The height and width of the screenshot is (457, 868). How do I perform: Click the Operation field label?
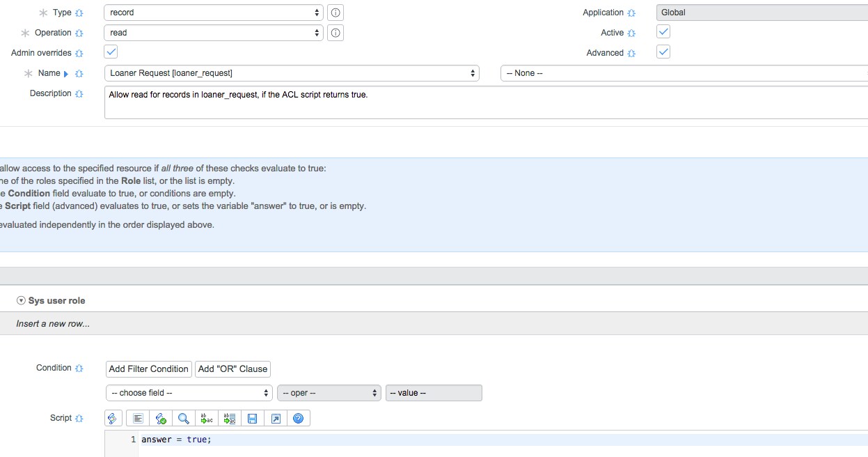(x=53, y=33)
